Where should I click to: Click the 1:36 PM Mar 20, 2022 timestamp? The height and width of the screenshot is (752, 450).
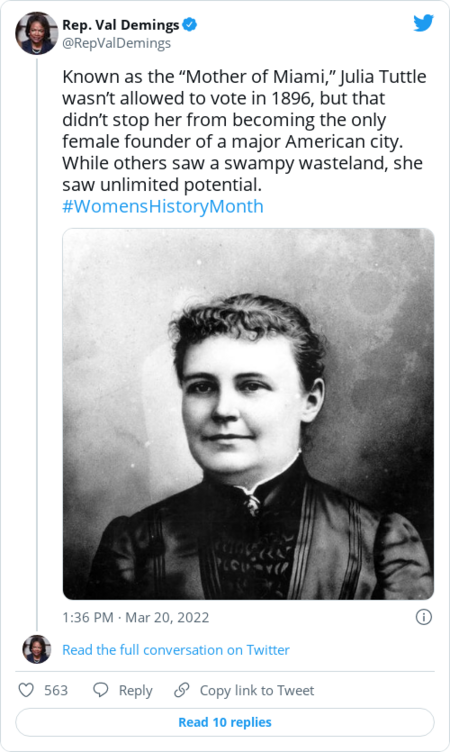tap(136, 617)
